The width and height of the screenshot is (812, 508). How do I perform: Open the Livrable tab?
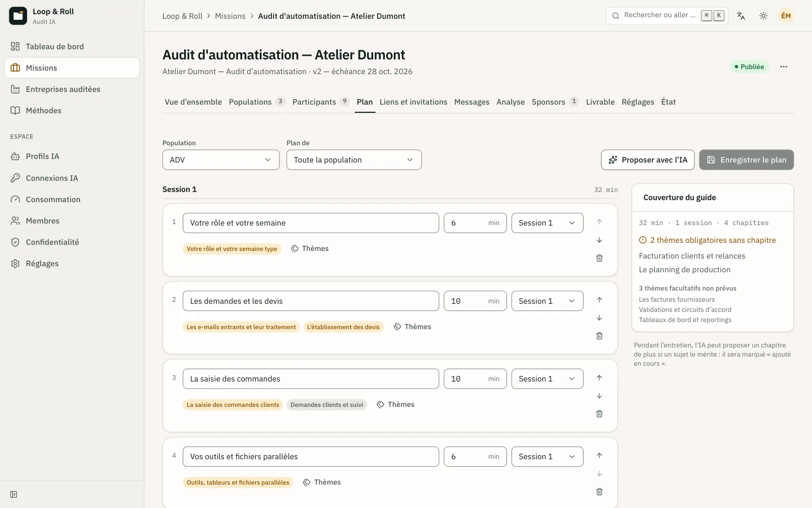tap(600, 102)
